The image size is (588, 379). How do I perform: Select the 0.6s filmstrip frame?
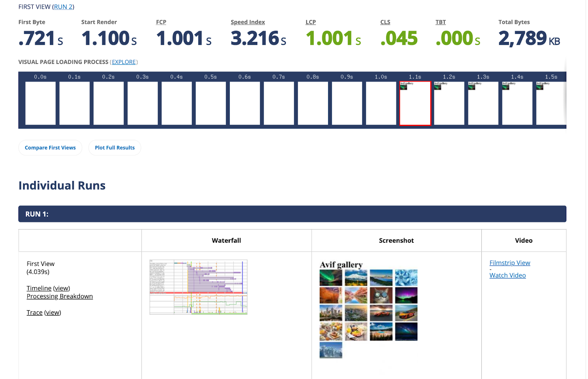(x=245, y=103)
